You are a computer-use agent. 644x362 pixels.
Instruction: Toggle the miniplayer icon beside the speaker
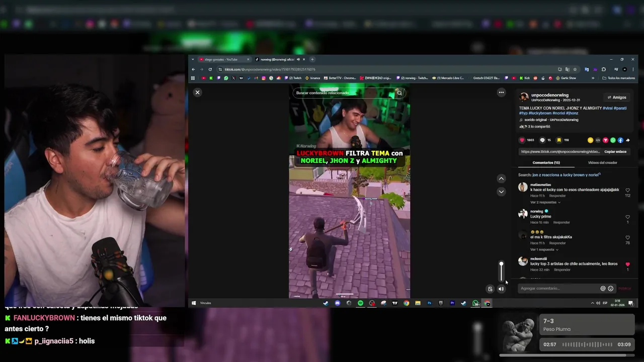(490, 289)
